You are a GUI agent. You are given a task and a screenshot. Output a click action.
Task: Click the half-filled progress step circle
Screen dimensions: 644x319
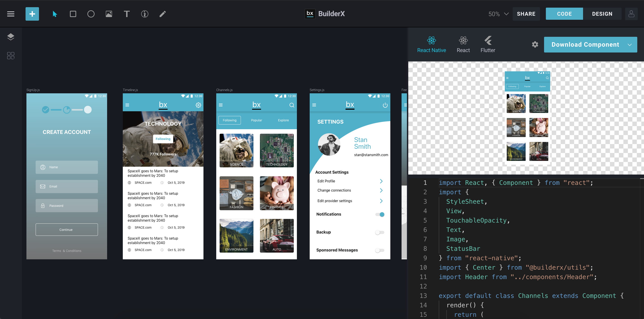click(x=67, y=109)
